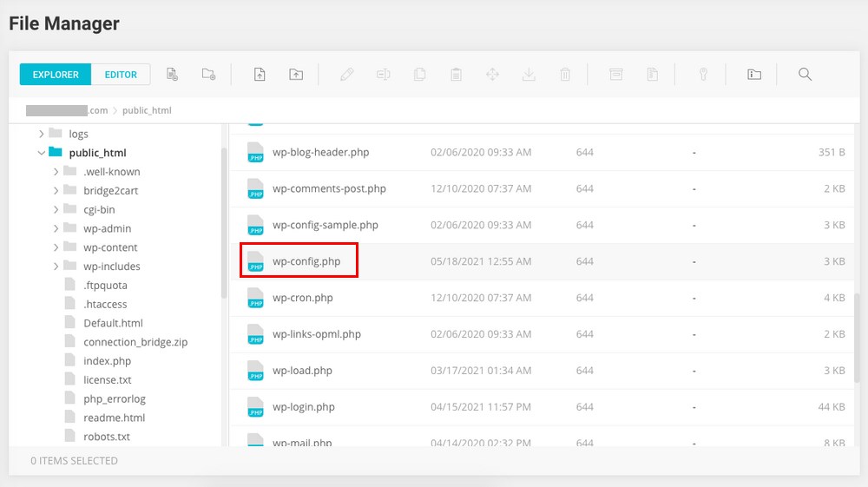Image resolution: width=868 pixels, height=487 pixels.
Task: Select PHP icon of wp-blog-header.php
Action: [x=255, y=152]
